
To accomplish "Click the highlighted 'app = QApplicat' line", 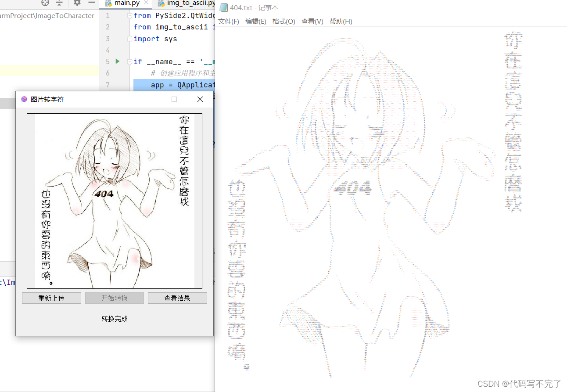I will [x=174, y=85].
